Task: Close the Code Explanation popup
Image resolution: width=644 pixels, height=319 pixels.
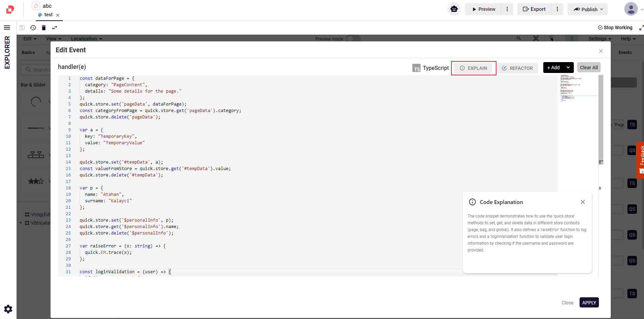Action: 583,202
